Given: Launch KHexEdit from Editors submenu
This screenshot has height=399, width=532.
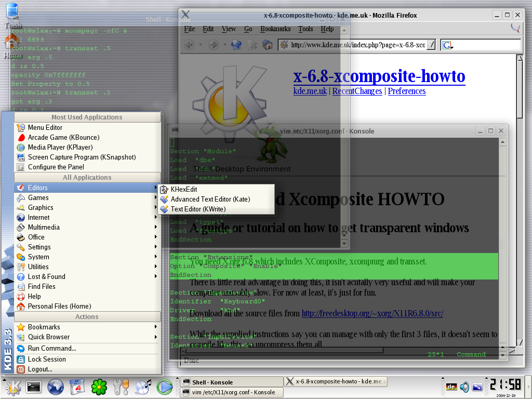Looking at the screenshot, I should pyautogui.click(x=217, y=189).
